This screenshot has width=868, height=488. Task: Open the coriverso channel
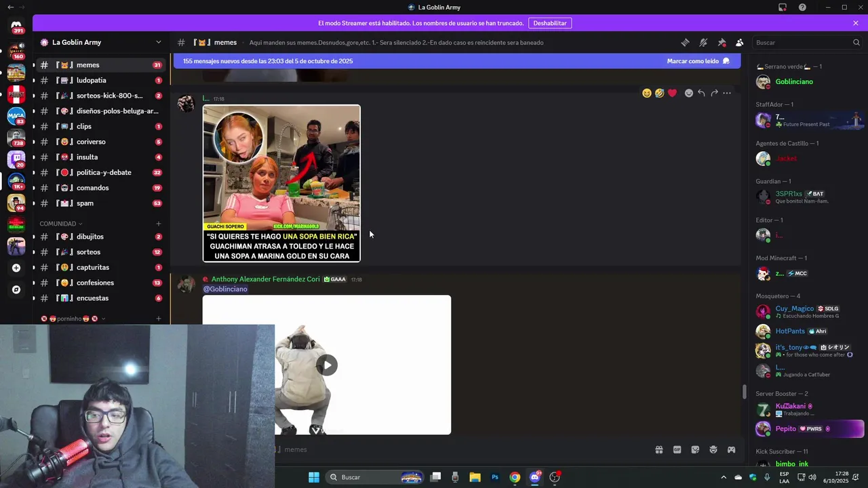[x=100, y=142]
